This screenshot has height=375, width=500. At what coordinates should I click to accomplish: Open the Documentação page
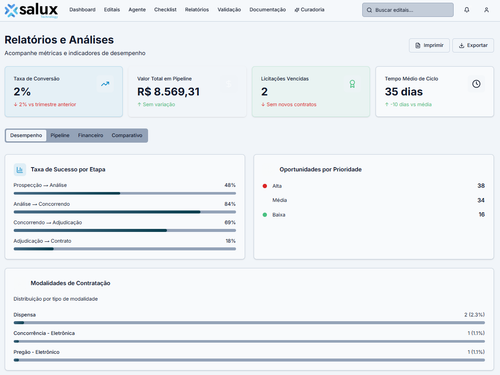[x=268, y=10]
